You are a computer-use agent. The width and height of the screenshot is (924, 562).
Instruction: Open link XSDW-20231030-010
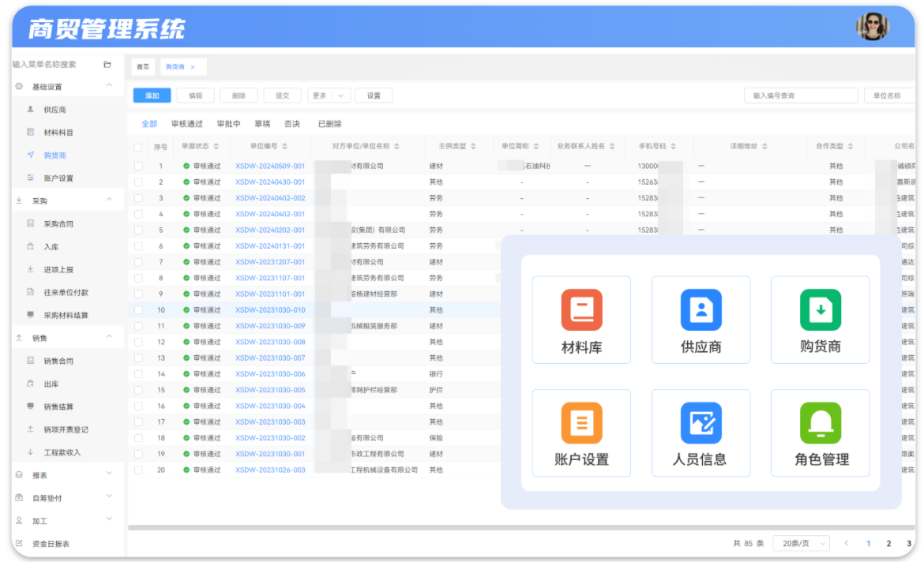(x=270, y=310)
